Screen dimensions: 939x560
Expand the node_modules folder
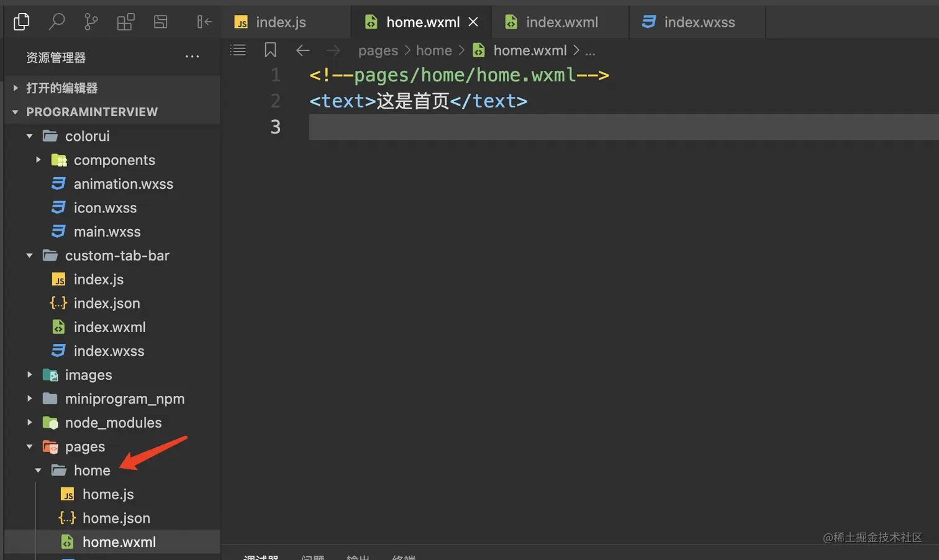coord(112,423)
